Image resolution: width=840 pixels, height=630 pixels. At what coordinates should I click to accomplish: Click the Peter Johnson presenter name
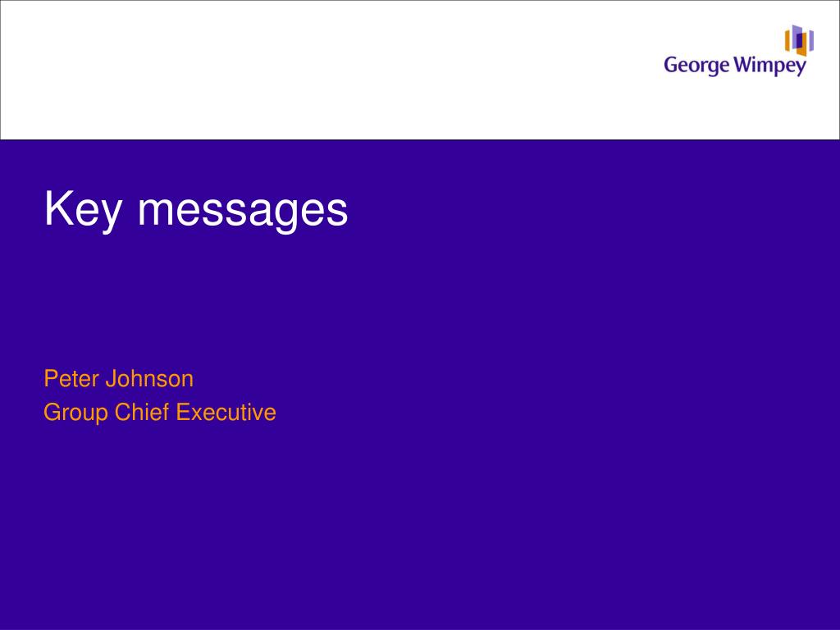pyautogui.click(x=118, y=379)
